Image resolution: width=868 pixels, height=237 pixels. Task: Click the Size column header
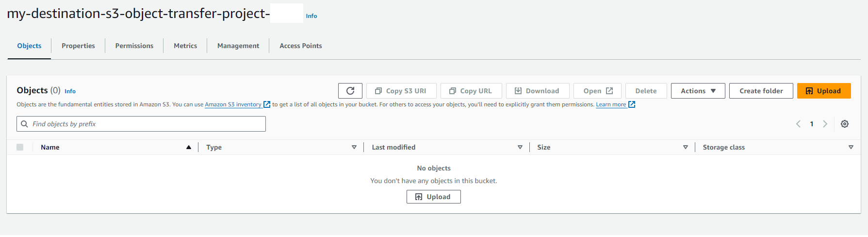pyautogui.click(x=544, y=147)
